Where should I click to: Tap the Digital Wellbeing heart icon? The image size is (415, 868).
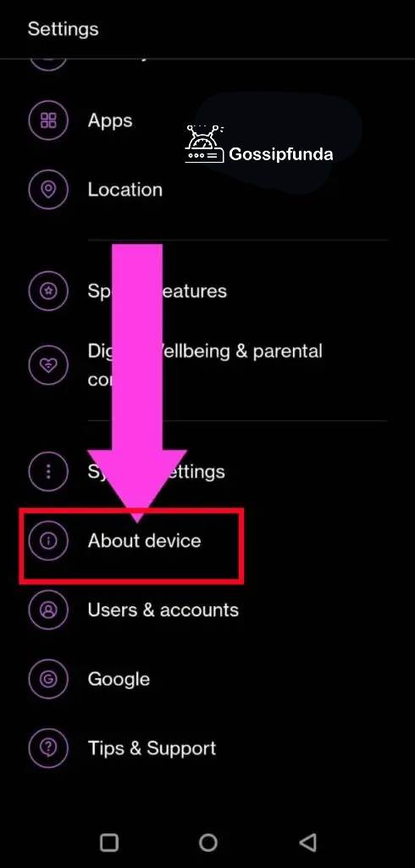(x=48, y=366)
